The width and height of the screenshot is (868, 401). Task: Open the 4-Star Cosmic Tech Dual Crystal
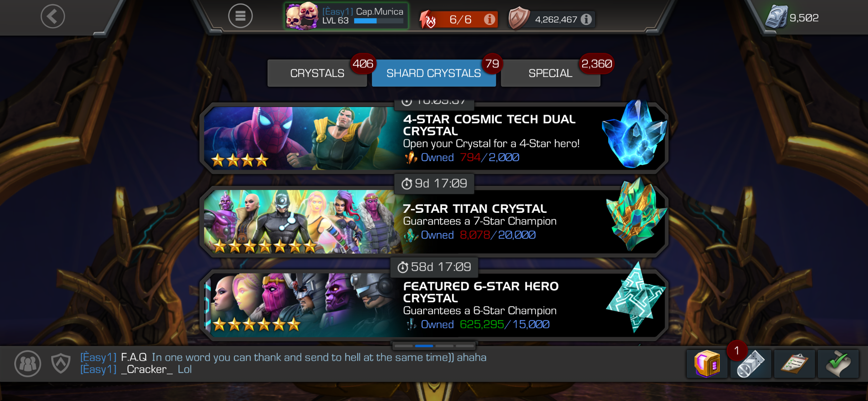coord(434,138)
